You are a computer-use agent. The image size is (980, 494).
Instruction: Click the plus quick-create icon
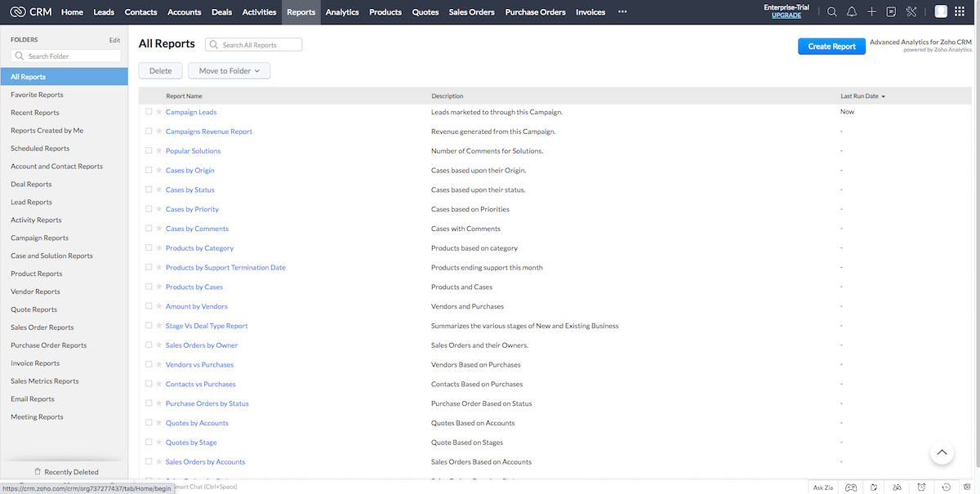tap(871, 12)
